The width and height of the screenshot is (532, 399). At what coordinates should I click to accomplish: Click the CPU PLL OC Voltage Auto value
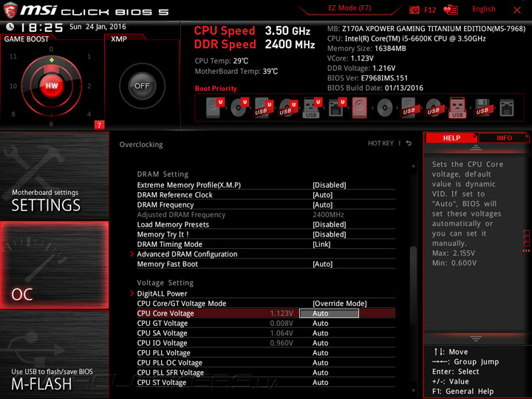click(x=320, y=362)
